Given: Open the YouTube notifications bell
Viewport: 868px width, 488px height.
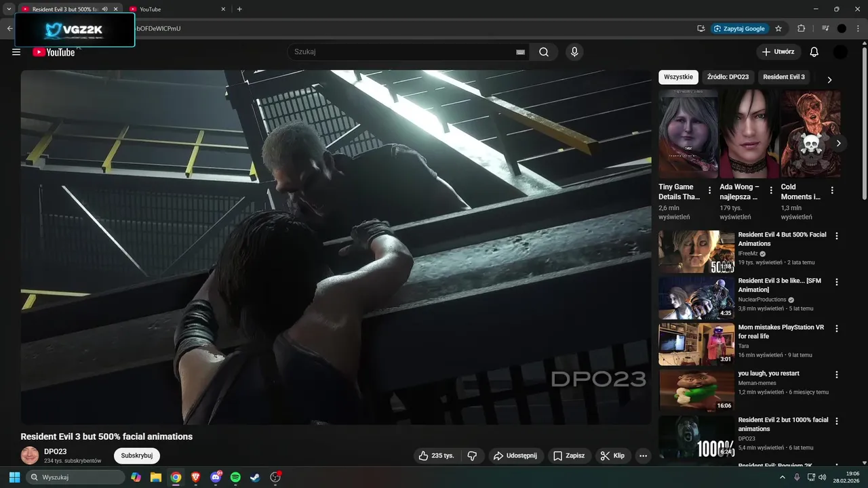Looking at the screenshot, I should pyautogui.click(x=814, y=52).
